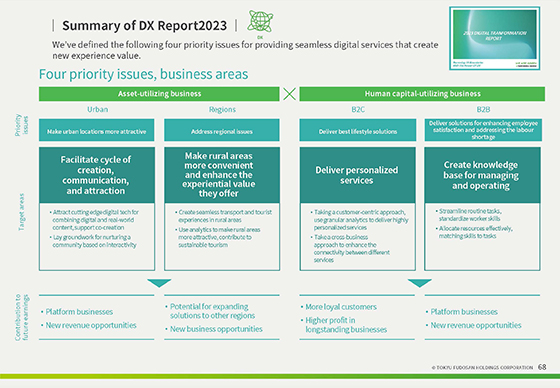Click the Take a cross-business approach bullet
The height and width of the screenshot is (388, 560).
(x=350, y=249)
